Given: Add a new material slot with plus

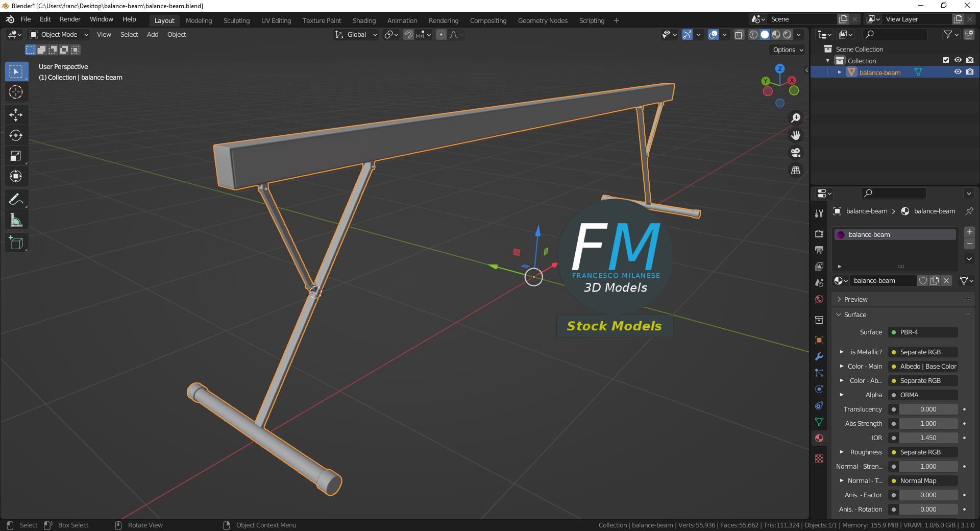Looking at the screenshot, I should click(969, 232).
